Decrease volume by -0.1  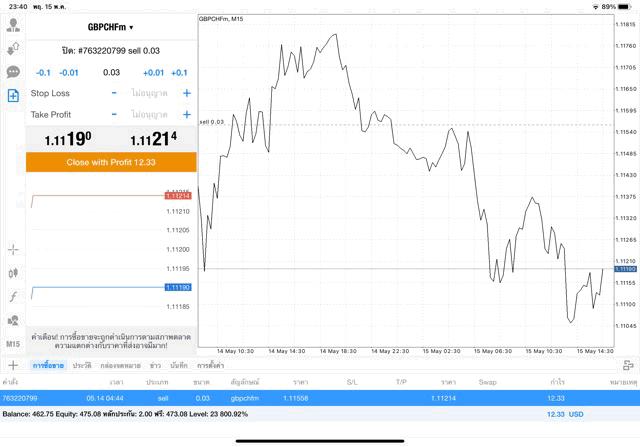(x=43, y=72)
